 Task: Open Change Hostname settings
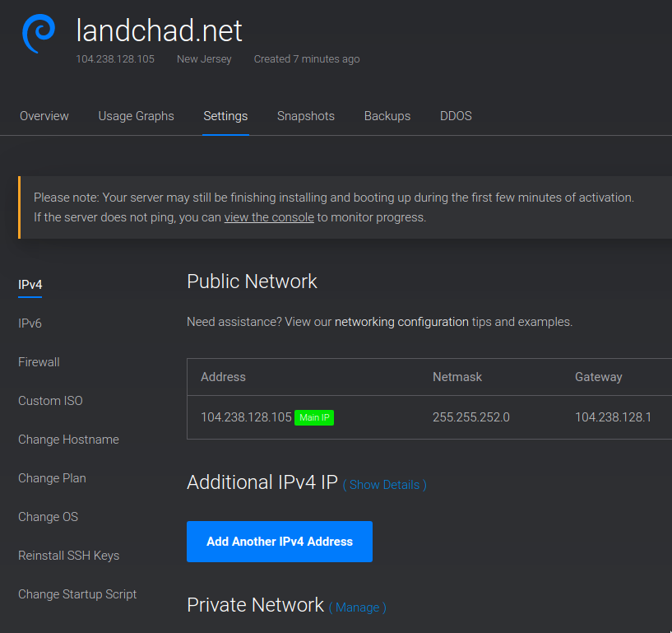coord(68,440)
